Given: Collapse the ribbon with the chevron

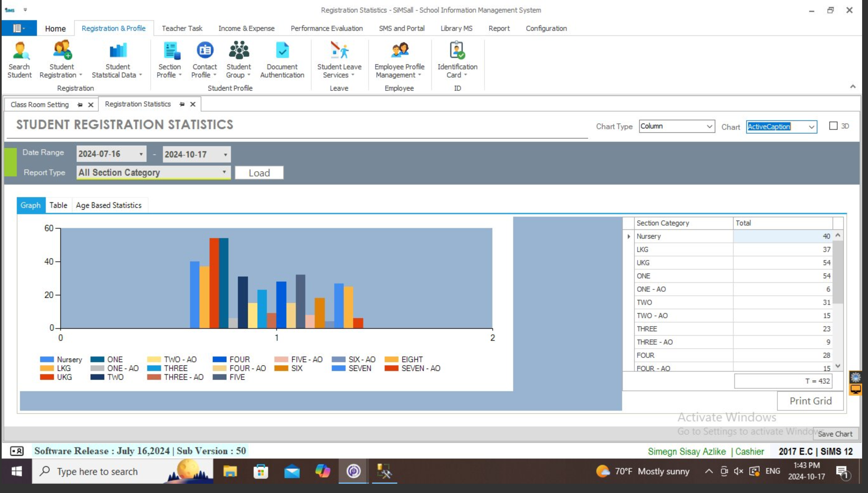Looking at the screenshot, I should point(852,87).
